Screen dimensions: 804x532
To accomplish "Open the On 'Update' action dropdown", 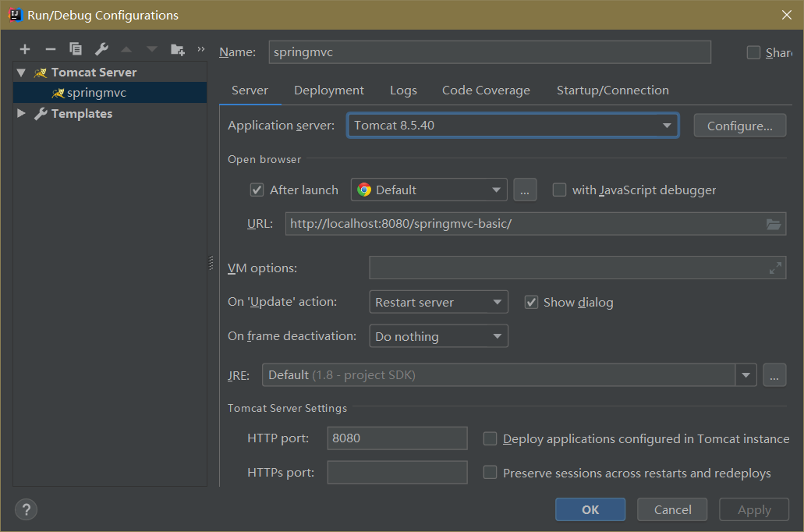I will [x=437, y=302].
